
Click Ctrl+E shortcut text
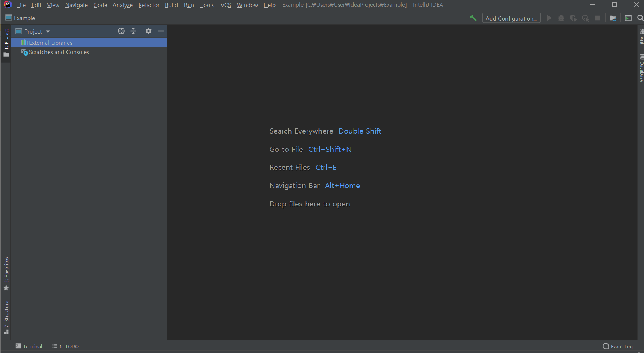[x=326, y=167]
